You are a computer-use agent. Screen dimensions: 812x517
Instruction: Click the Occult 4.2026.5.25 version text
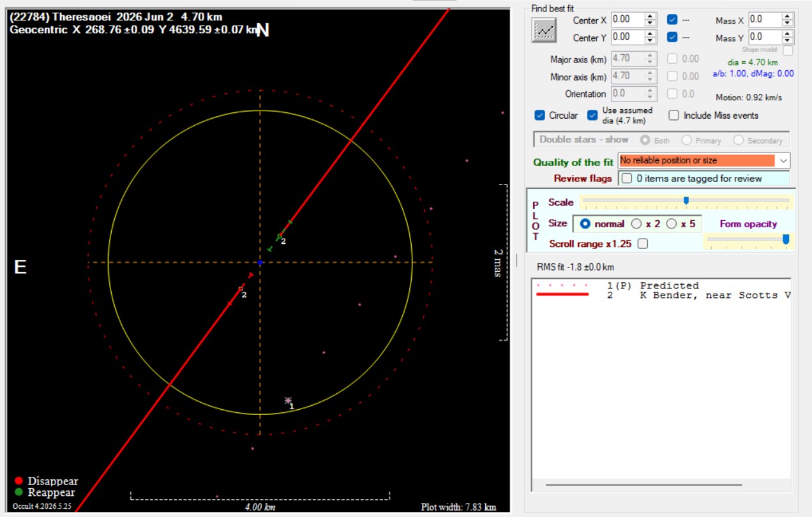coord(41,507)
